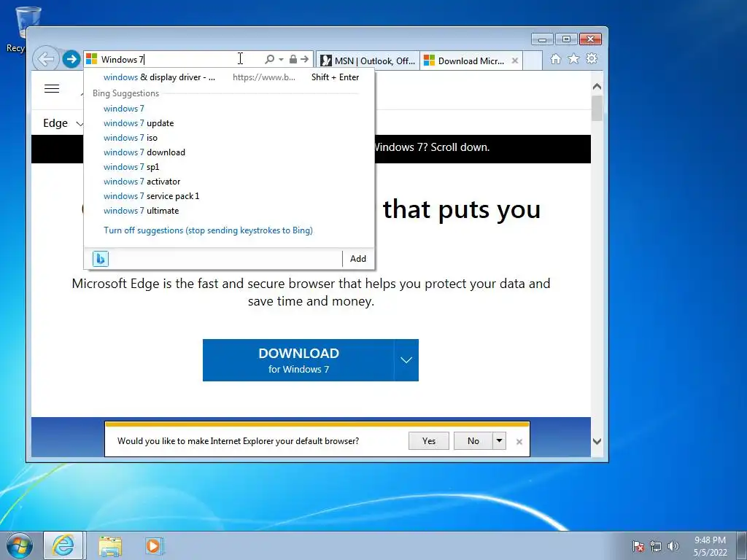Open the Home icon in Internet Explorer
The height and width of the screenshot is (560, 747).
point(555,58)
